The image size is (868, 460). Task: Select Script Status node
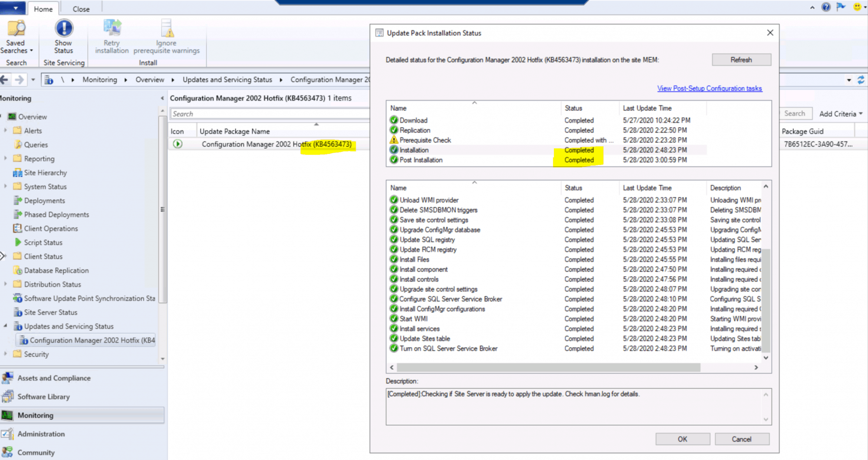pos(43,243)
